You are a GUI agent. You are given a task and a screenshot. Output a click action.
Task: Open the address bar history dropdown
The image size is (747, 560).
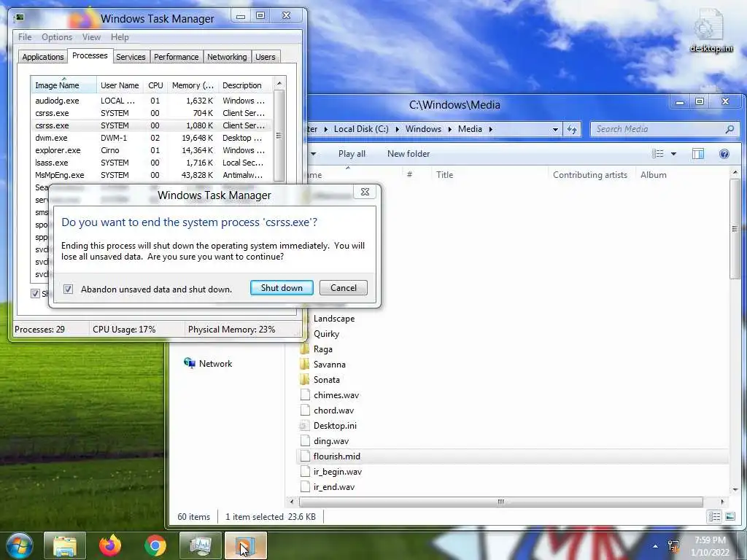555,129
